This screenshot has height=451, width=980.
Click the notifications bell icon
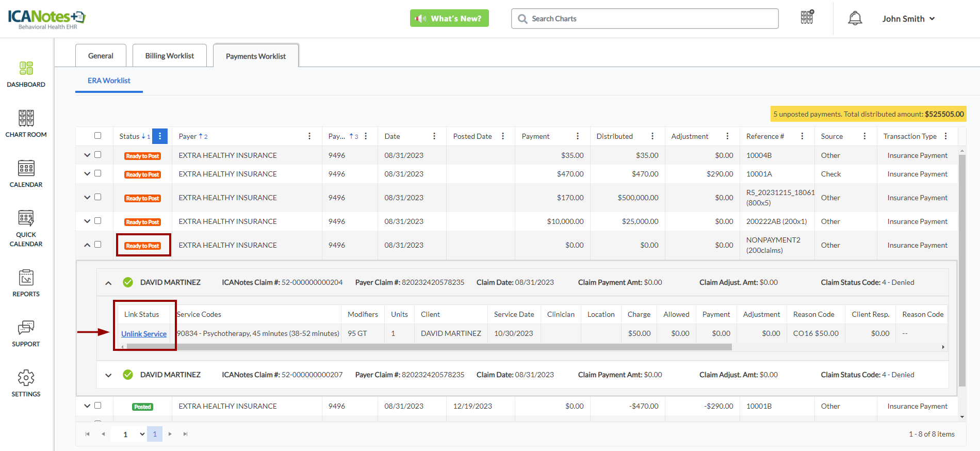[x=855, y=19]
